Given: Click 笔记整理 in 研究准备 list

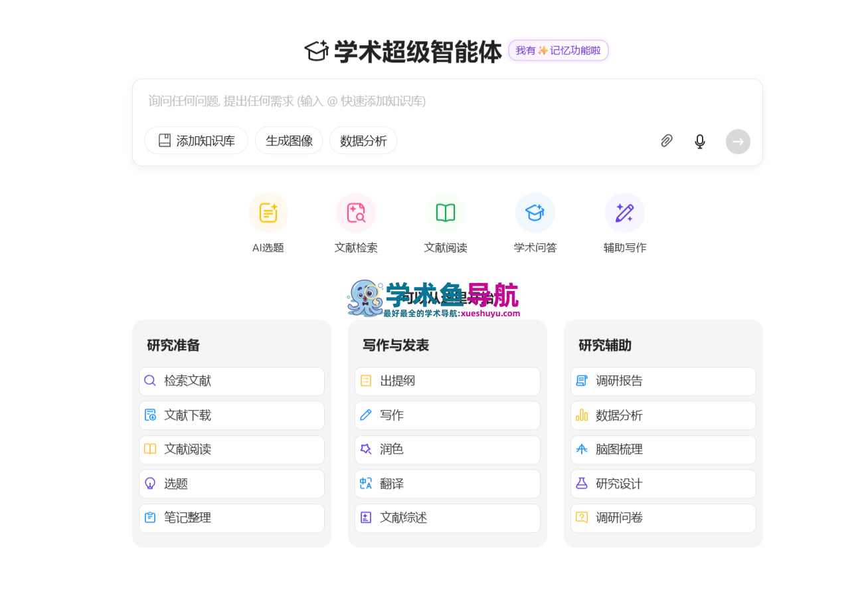Looking at the screenshot, I should (x=231, y=518).
